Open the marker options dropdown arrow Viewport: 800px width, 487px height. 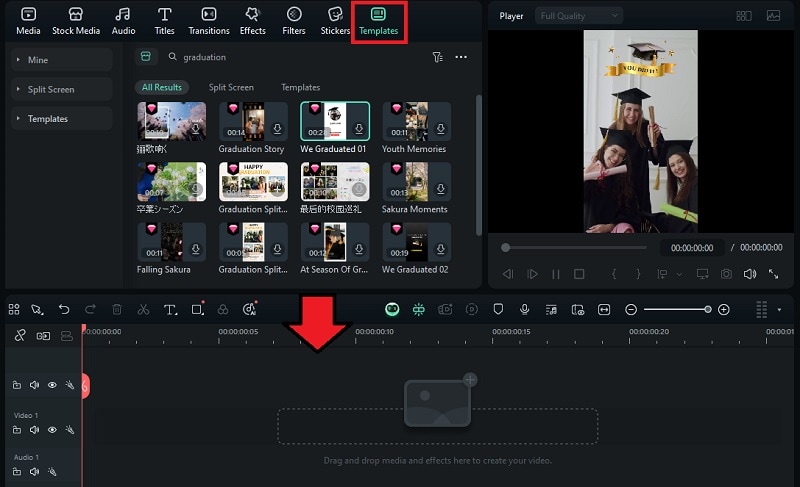[x=679, y=274]
